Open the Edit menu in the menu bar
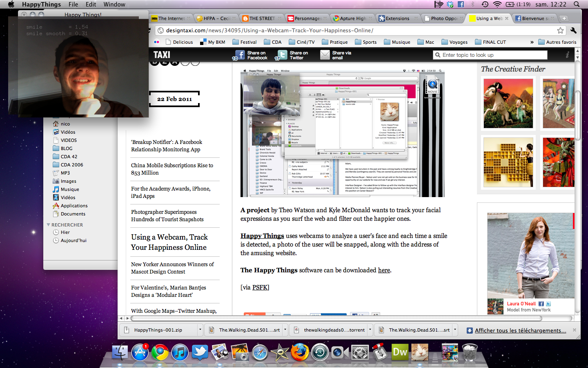 click(91, 4)
